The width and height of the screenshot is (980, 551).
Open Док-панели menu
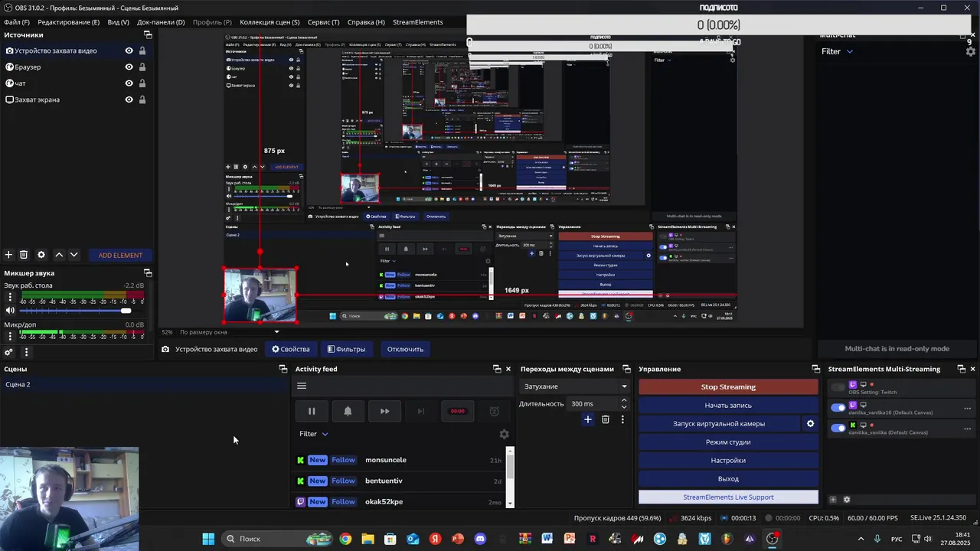(x=160, y=22)
